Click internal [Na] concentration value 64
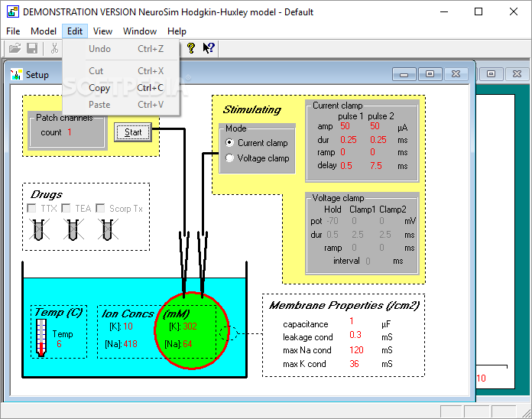 (x=187, y=344)
